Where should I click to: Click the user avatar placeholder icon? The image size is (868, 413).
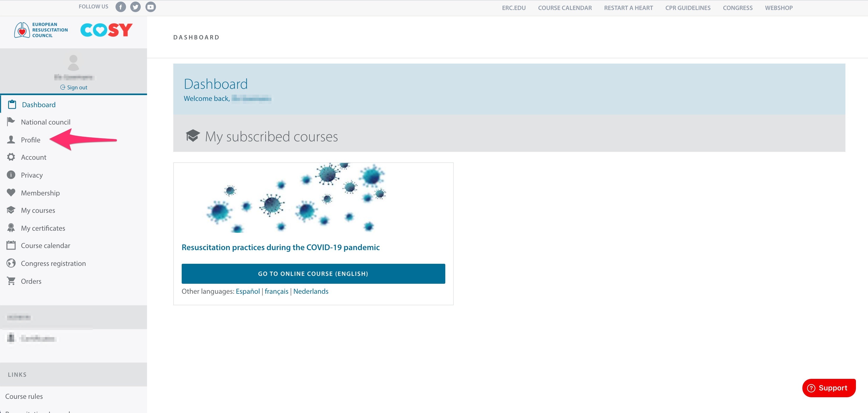click(x=73, y=63)
